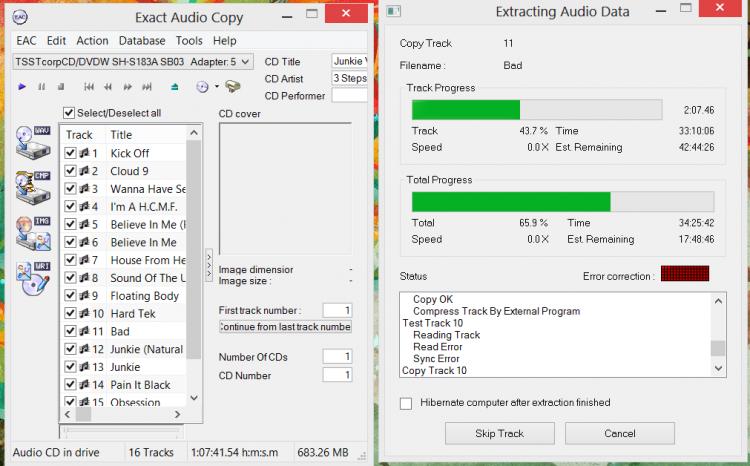This screenshot has width=750, height=466.
Task: Click the CD Performer input field
Action: pos(350,95)
